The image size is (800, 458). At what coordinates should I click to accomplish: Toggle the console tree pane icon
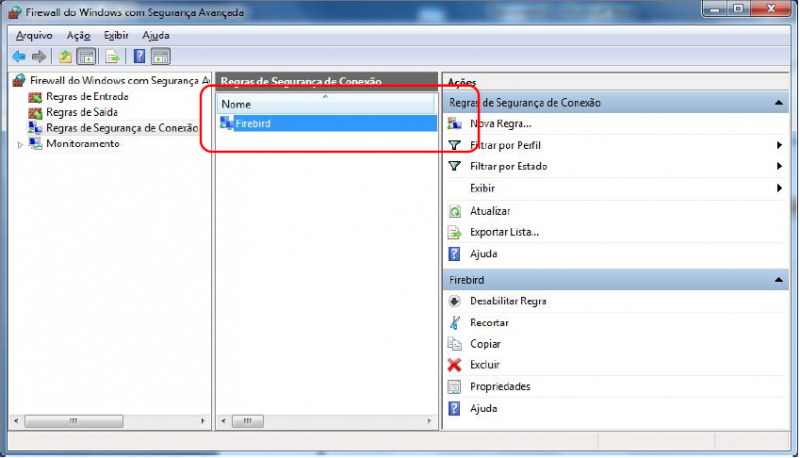tap(86, 57)
